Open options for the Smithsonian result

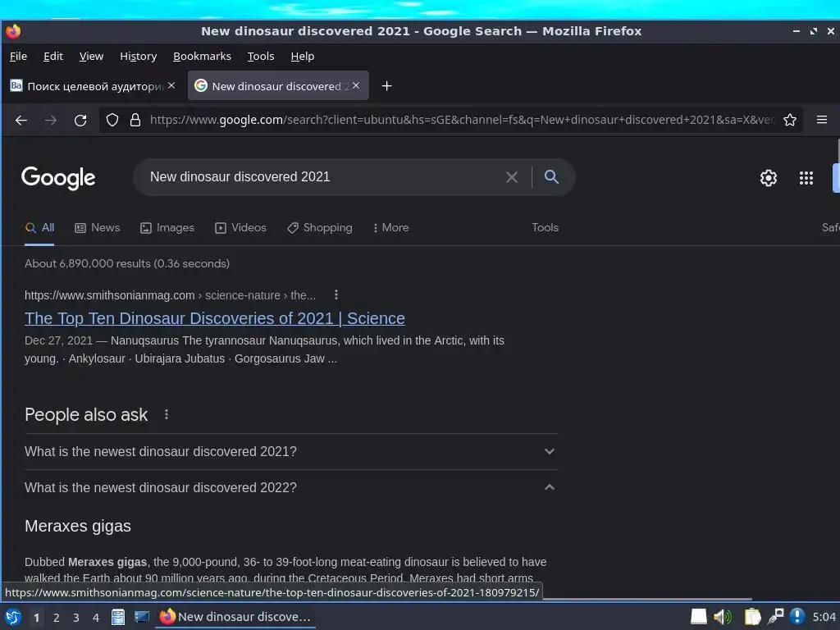pyautogui.click(x=336, y=294)
